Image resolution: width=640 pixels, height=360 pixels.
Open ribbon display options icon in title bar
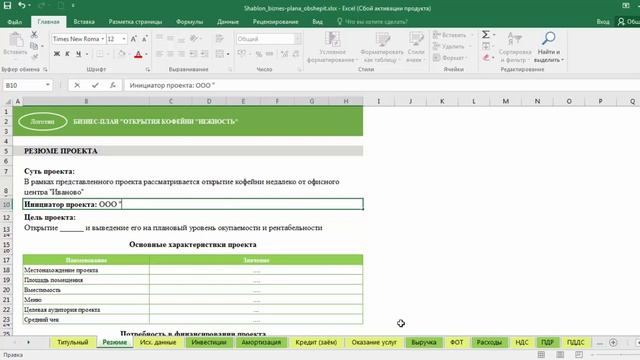pos(626,5)
